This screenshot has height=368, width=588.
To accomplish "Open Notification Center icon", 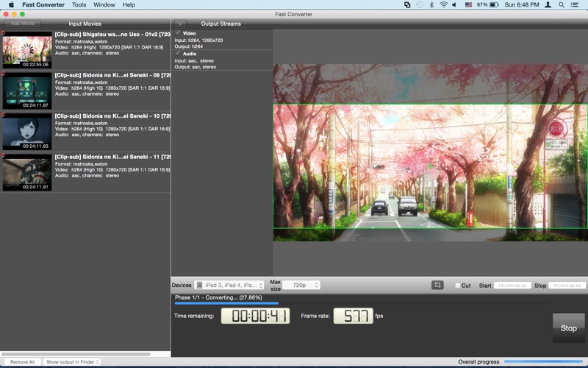I will click(575, 5).
